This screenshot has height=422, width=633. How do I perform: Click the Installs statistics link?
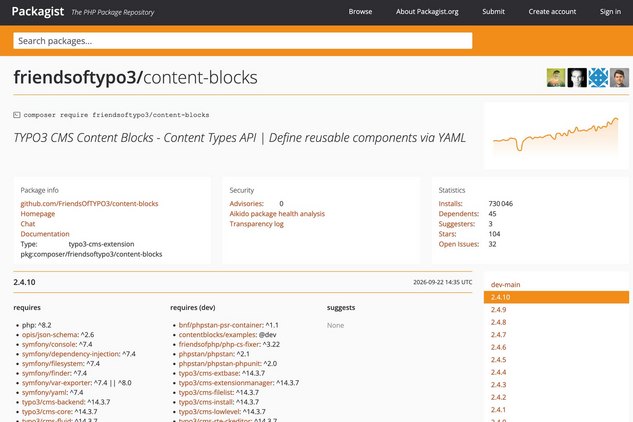click(451, 204)
